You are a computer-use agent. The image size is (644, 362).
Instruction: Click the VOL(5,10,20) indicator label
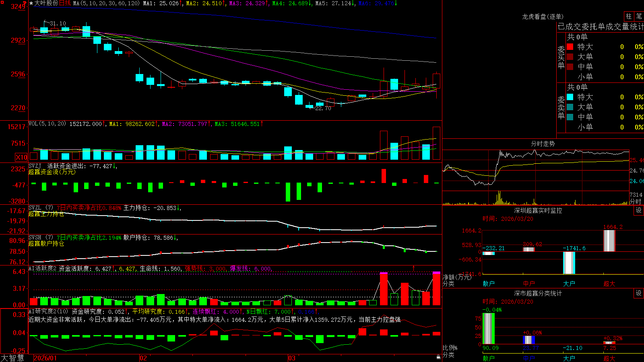pyautogui.click(x=47, y=124)
